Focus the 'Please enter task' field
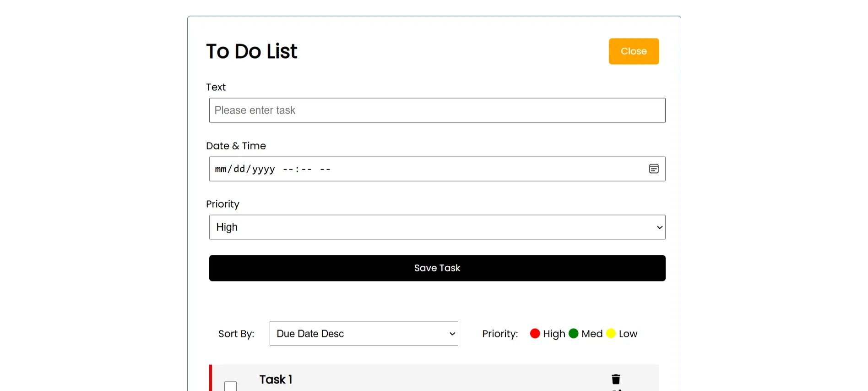The width and height of the screenshot is (868, 391). (x=437, y=110)
